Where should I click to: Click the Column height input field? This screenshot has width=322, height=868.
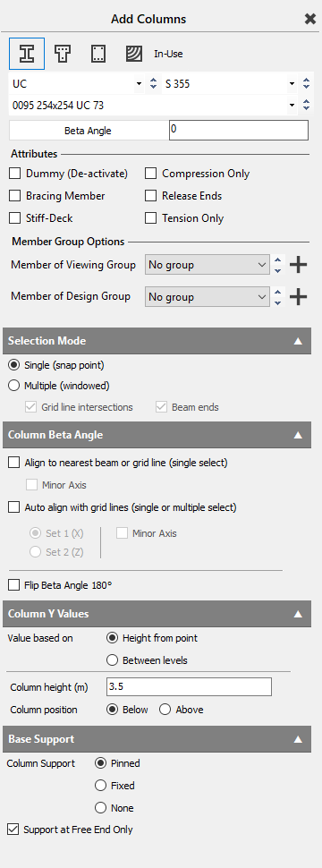190,687
